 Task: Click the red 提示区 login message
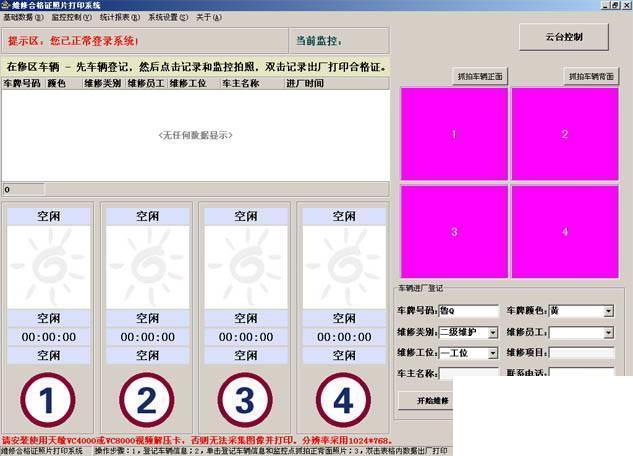[x=73, y=41]
